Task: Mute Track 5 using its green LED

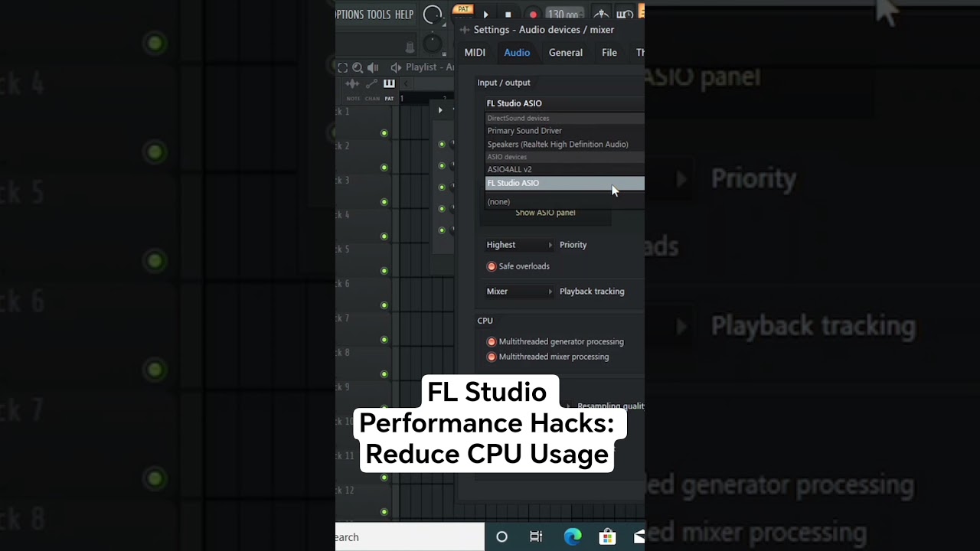Action: coord(384,271)
